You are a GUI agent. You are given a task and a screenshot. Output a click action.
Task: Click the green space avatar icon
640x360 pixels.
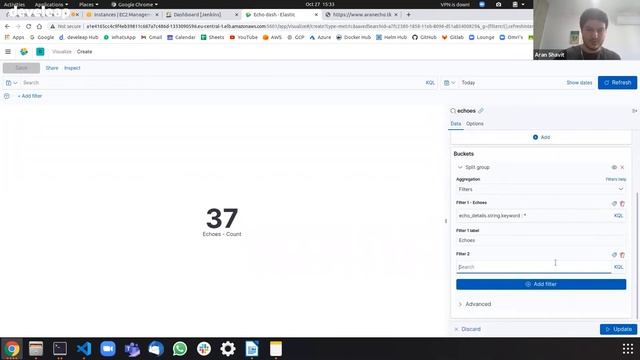coord(40,52)
